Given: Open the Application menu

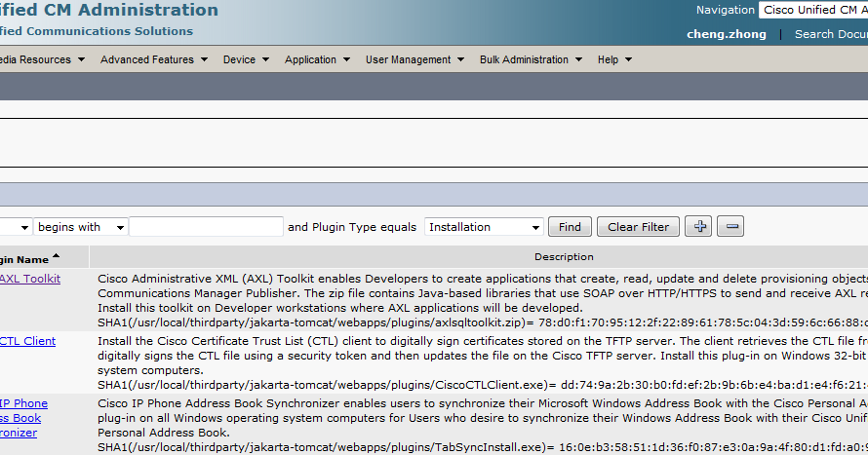Looking at the screenshot, I should [317, 59].
